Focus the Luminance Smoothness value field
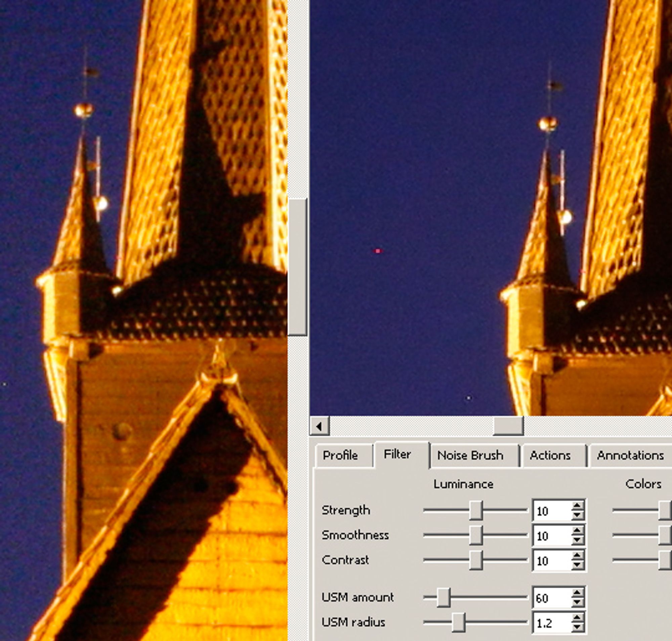 553,535
